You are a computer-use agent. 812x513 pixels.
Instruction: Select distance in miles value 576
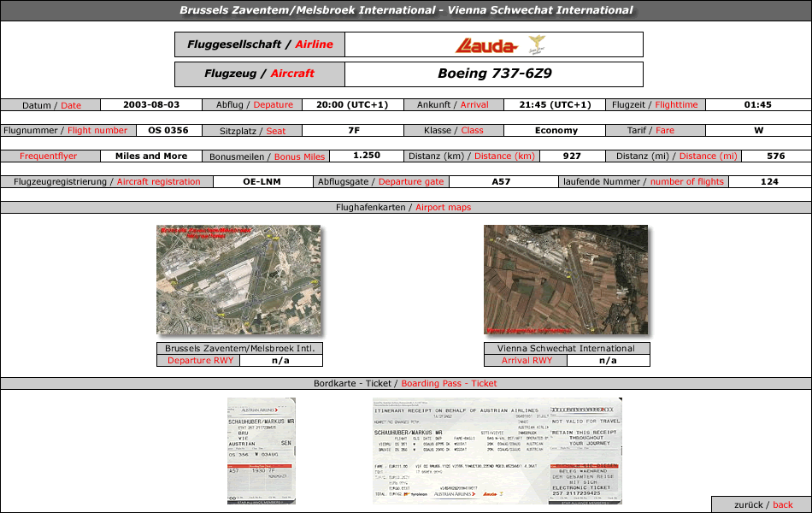click(776, 156)
